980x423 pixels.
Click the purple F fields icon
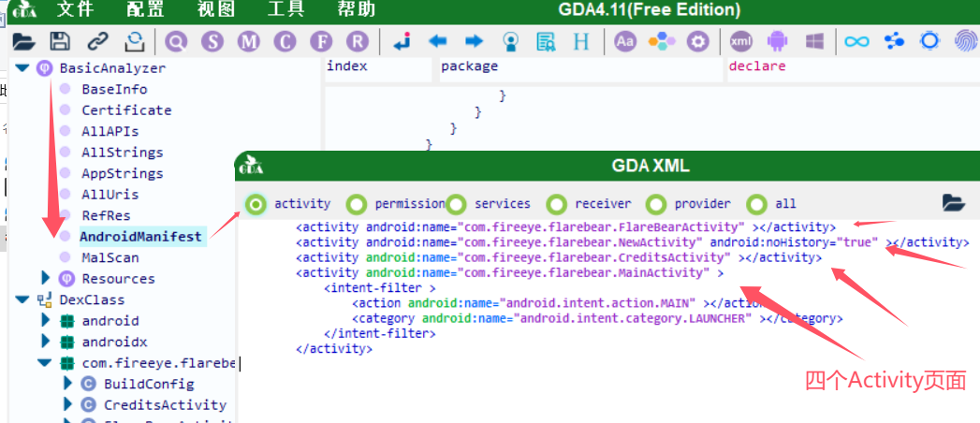[321, 42]
